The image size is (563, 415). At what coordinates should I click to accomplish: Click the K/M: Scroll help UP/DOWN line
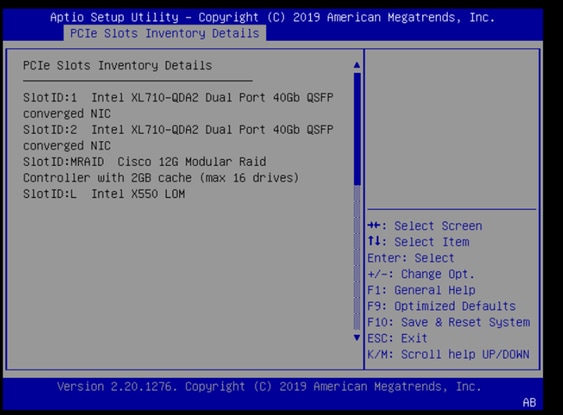click(448, 354)
